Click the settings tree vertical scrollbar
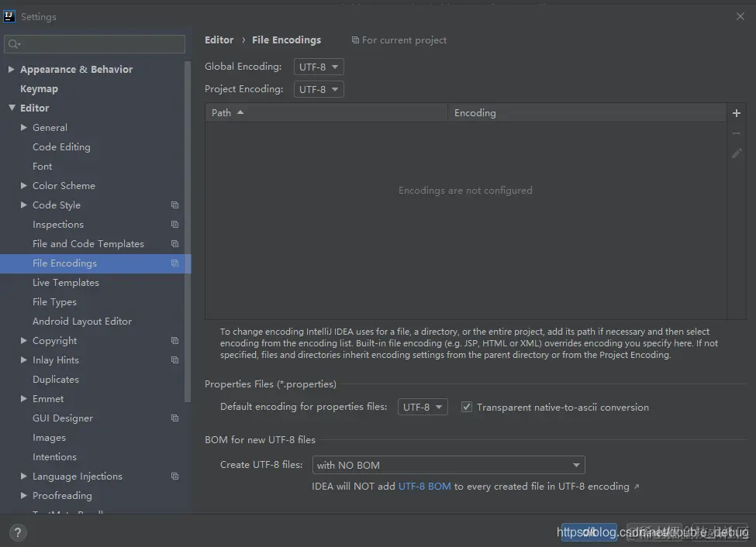Screen dimensions: 756x547 (x=188, y=232)
